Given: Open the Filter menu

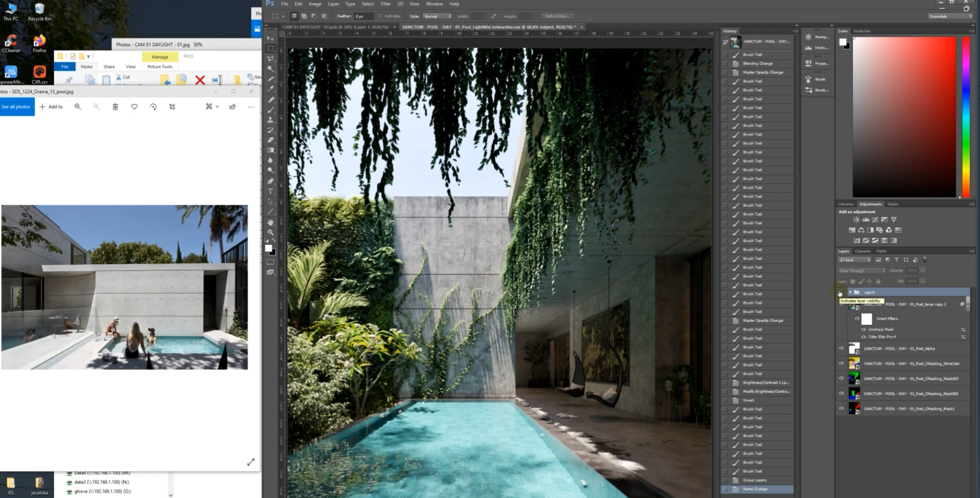Looking at the screenshot, I should (x=385, y=4).
